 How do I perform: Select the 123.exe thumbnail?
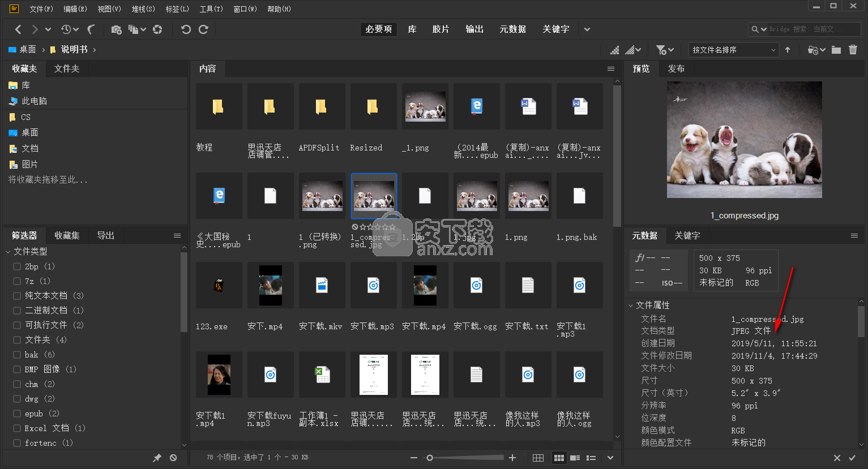[219, 285]
